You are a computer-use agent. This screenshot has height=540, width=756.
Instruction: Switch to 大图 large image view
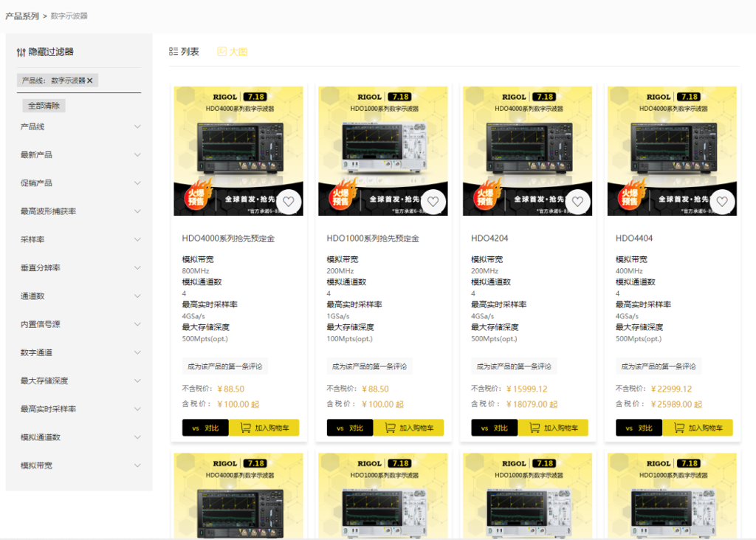pyautogui.click(x=233, y=52)
